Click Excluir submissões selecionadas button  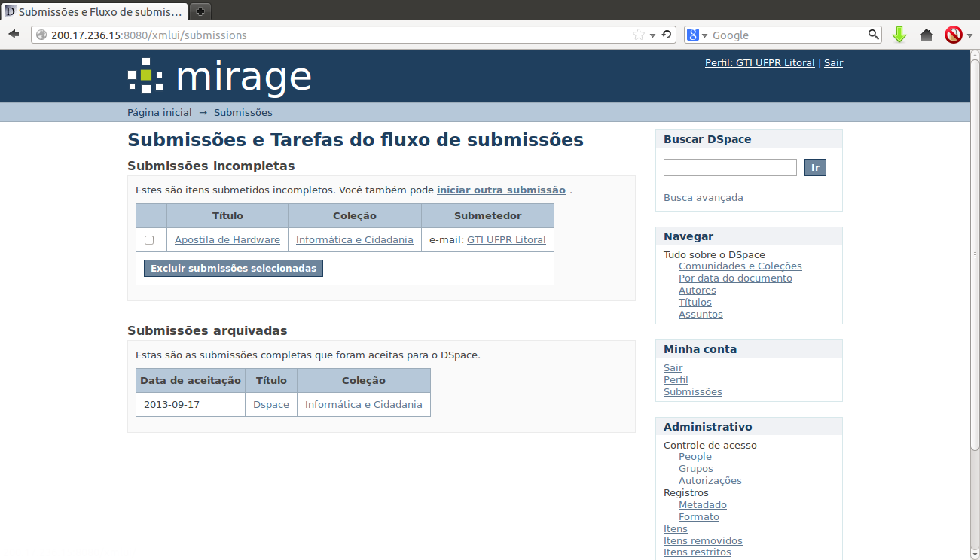coord(234,268)
